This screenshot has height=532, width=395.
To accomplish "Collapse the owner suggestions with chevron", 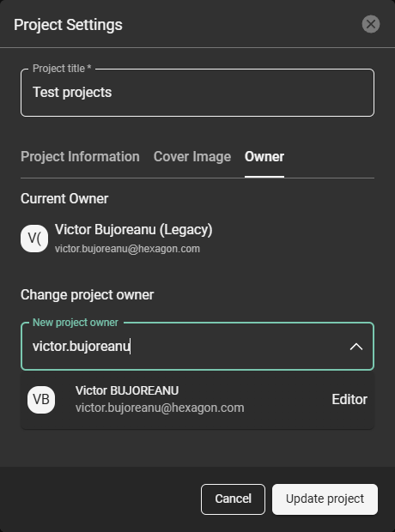I will 356,347.
